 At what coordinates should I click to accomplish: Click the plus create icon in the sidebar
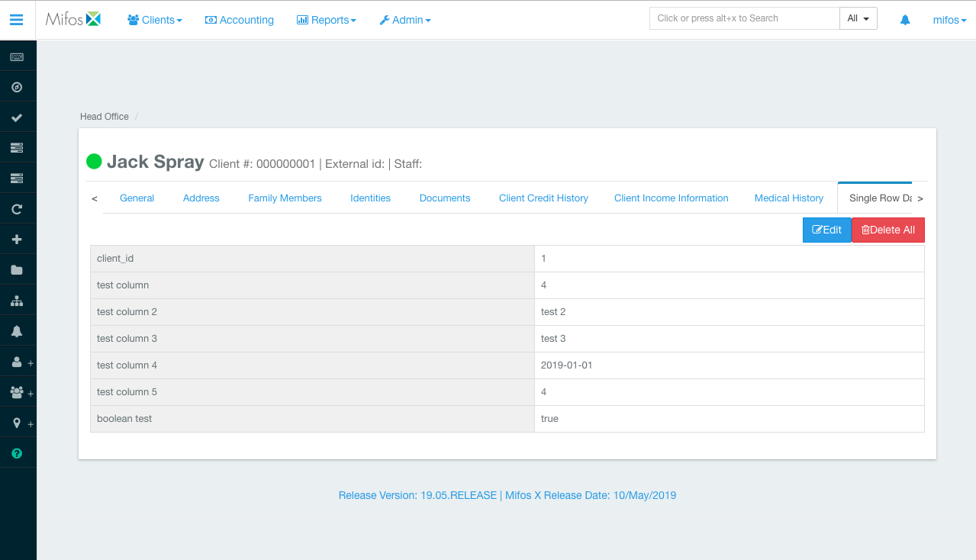[17, 239]
